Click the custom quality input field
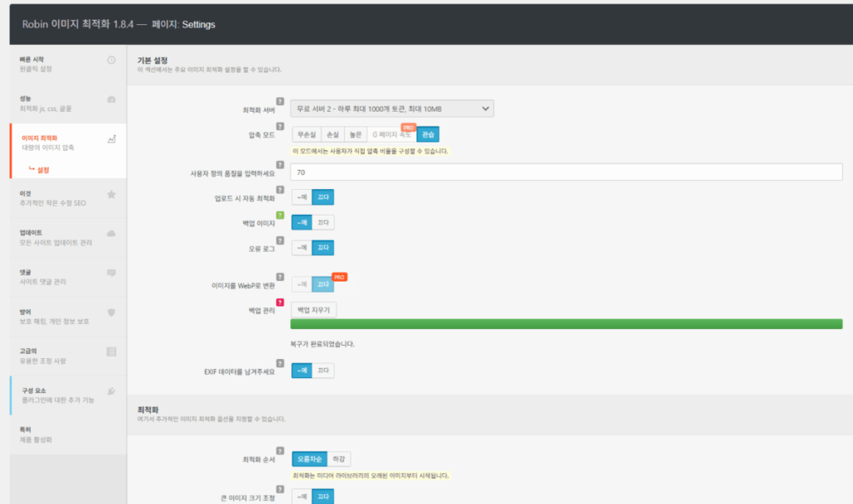This screenshot has width=853, height=504. [x=566, y=172]
